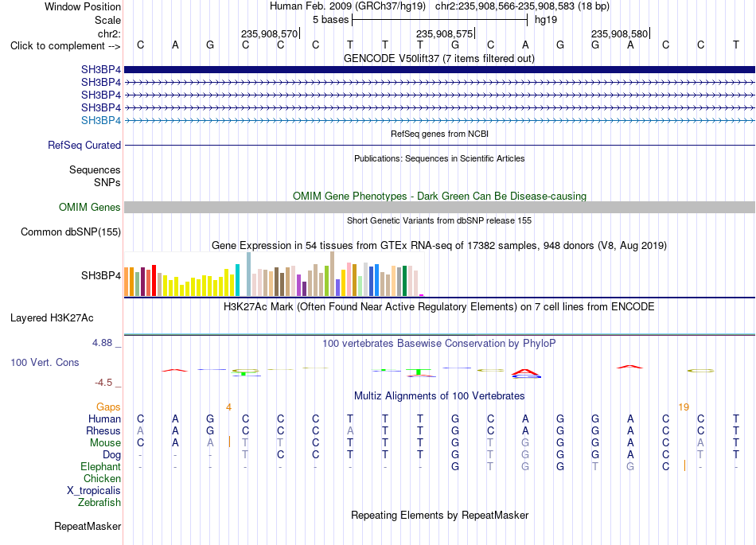Click the '100 Vert. Cons' label
Screen dimensions: 756x545
(45, 362)
